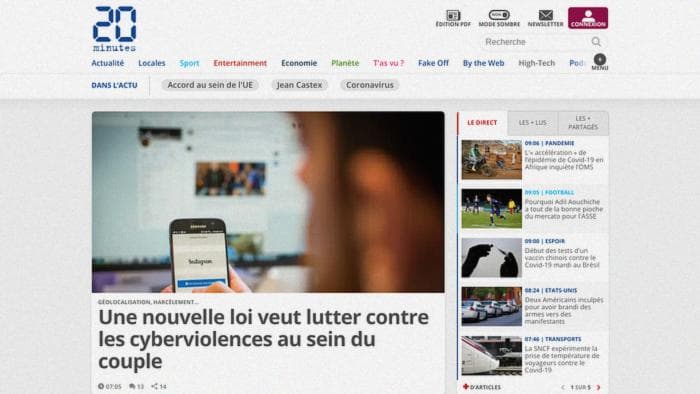Select the Jean Castex topic tag
700x394 pixels.
click(x=299, y=85)
